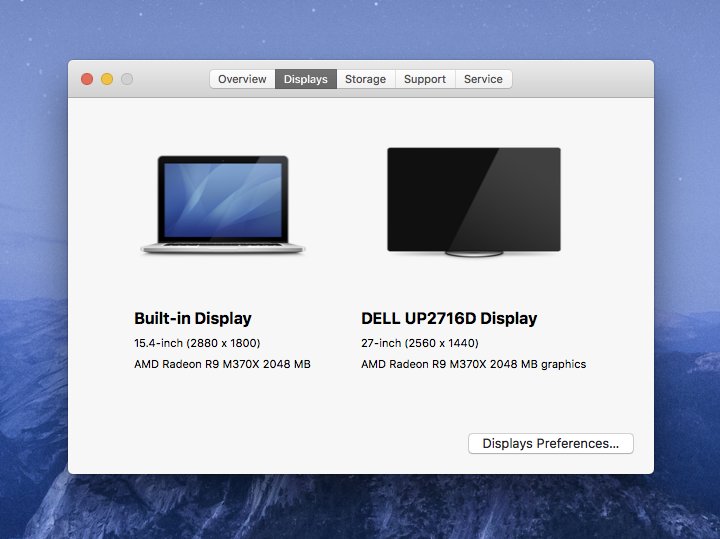Click the Displays Preferences button
The height and width of the screenshot is (539, 720).
pyautogui.click(x=551, y=444)
